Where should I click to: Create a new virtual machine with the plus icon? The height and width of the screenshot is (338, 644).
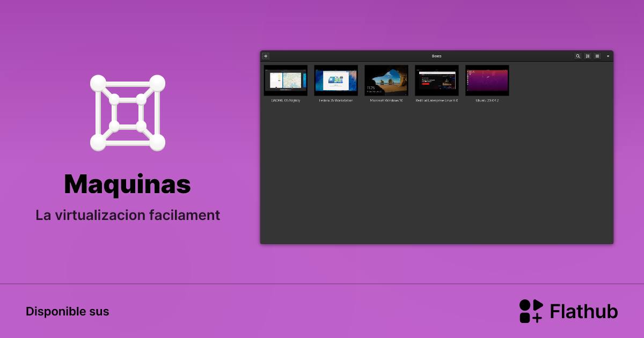tap(265, 56)
